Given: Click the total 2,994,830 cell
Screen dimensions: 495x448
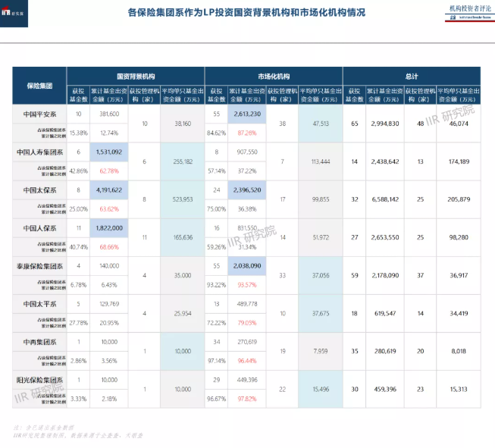Looking at the screenshot, I should pos(385,124).
